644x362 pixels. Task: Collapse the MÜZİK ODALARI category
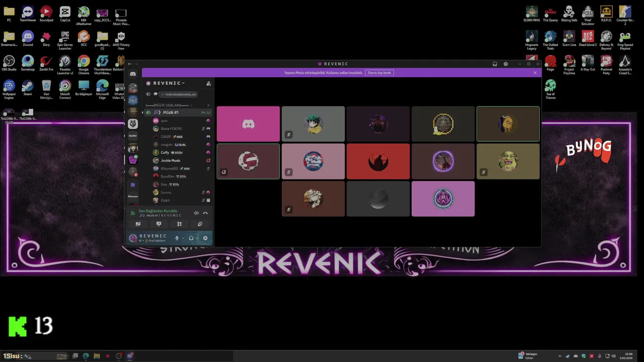click(x=170, y=105)
